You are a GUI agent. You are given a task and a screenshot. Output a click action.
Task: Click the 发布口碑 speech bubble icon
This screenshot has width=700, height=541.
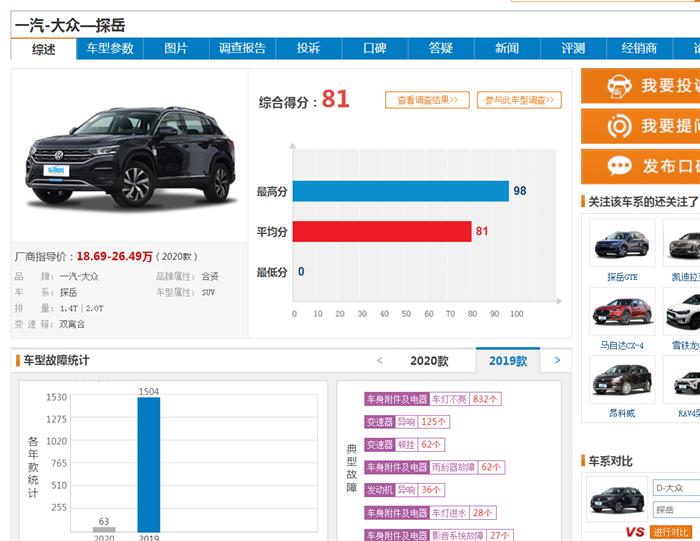pos(619,166)
